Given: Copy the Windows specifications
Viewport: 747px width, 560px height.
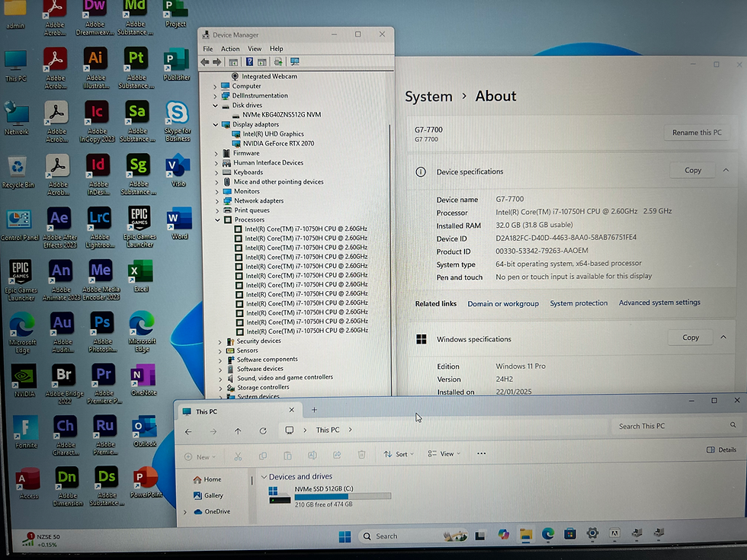Looking at the screenshot, I should click(691, 338).
